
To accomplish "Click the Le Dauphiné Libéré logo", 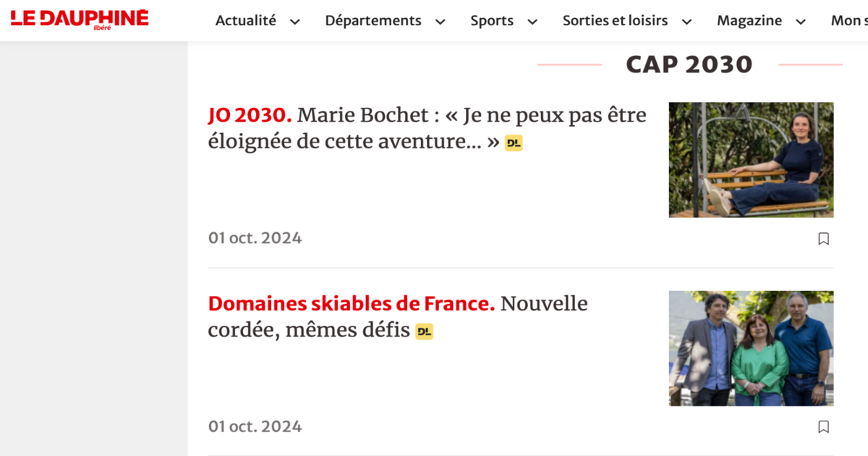I will (80, 19).
